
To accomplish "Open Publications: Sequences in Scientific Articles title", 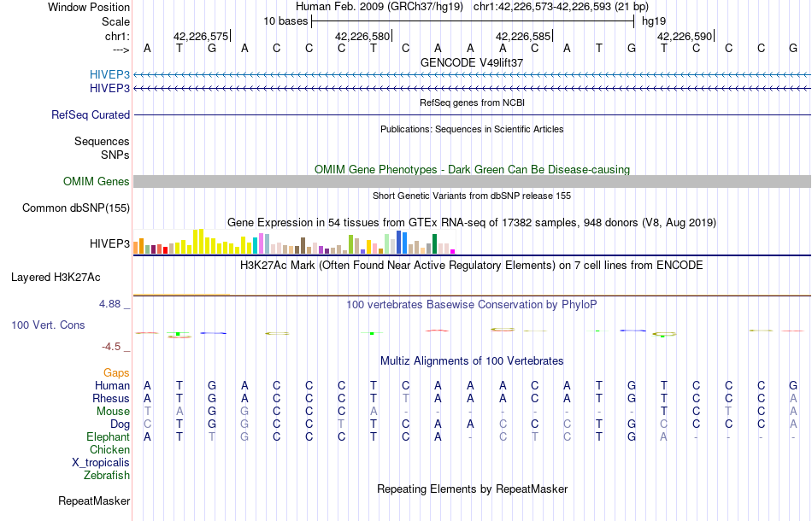I will pyautogui.click(x=472, y=129).
